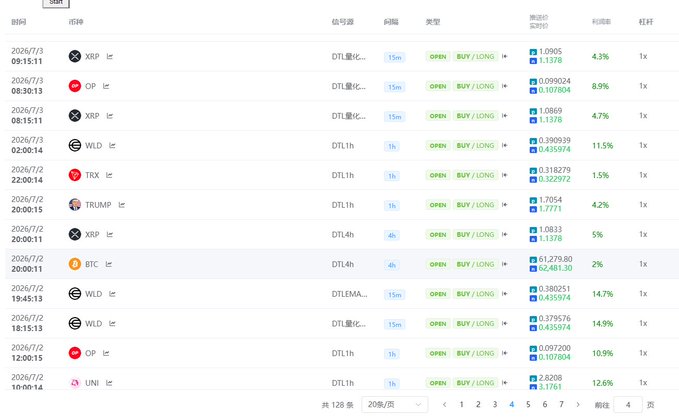
Task: Click UNI live price 3.1761
Action: [550, 387]
